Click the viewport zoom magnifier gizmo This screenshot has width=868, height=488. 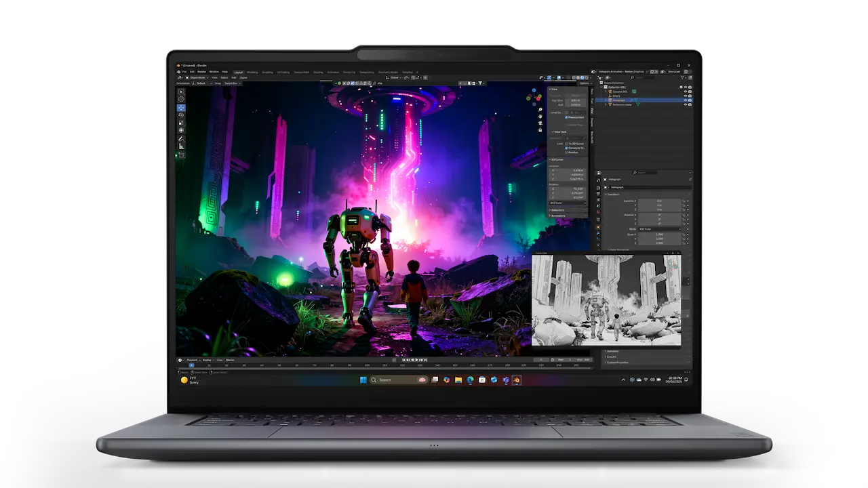pyautogui.click(x=540, y=110)
